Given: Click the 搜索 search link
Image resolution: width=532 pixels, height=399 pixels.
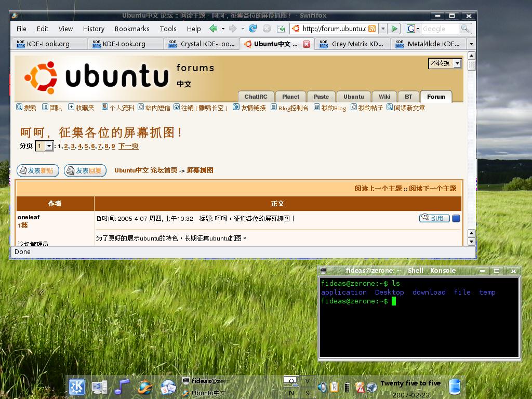Looking at the screenshot, I should coord(26,108).
